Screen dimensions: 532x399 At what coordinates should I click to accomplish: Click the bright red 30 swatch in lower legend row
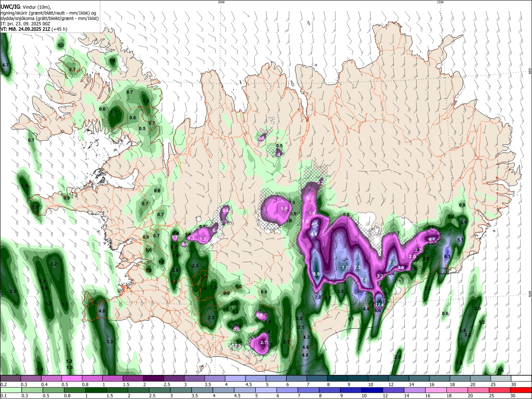tap(521, 390)
